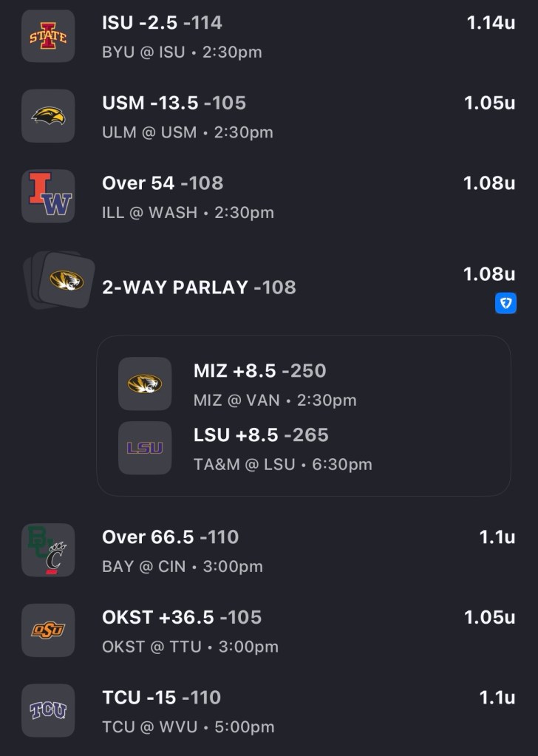The height and width of the screenshot is (756, 538).
Task: Open the Over 54 ILL @ WASH bet
Action: [163, 183]
